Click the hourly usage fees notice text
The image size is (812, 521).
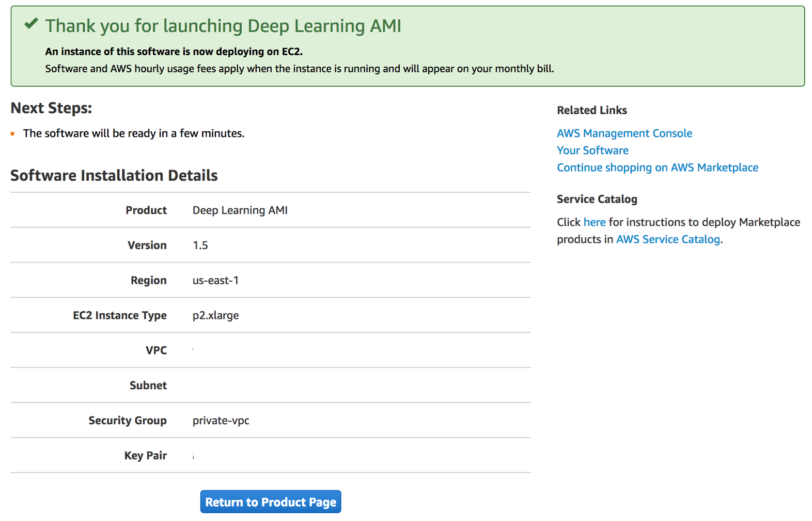[x=300, y=69]
